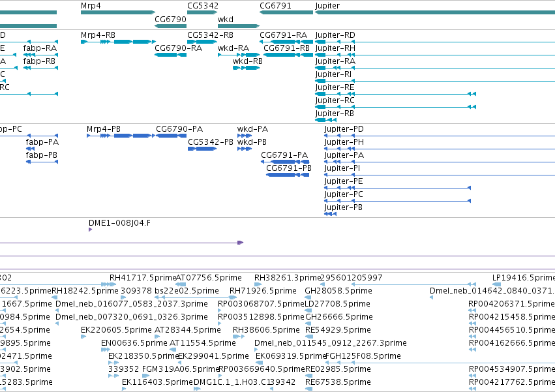The image size is (555, 392).
Task: Click EST label AT28344.5prime
Action: (188, 331)
